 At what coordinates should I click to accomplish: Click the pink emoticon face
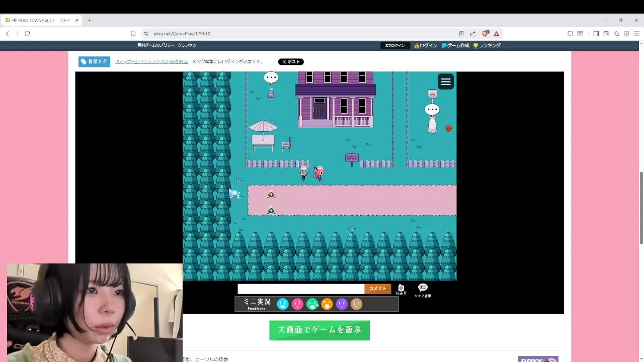click(297, 304)
